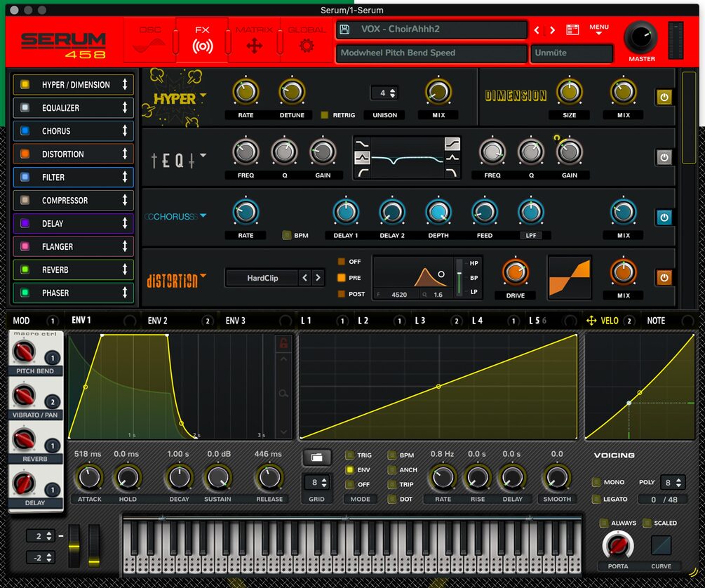
Task: Reorder DISTORTION with its up-down arrows
Action: pos(125,154)
